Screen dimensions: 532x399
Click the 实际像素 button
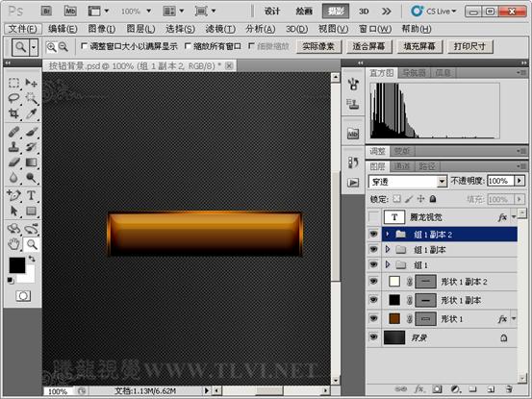(318, 46)
